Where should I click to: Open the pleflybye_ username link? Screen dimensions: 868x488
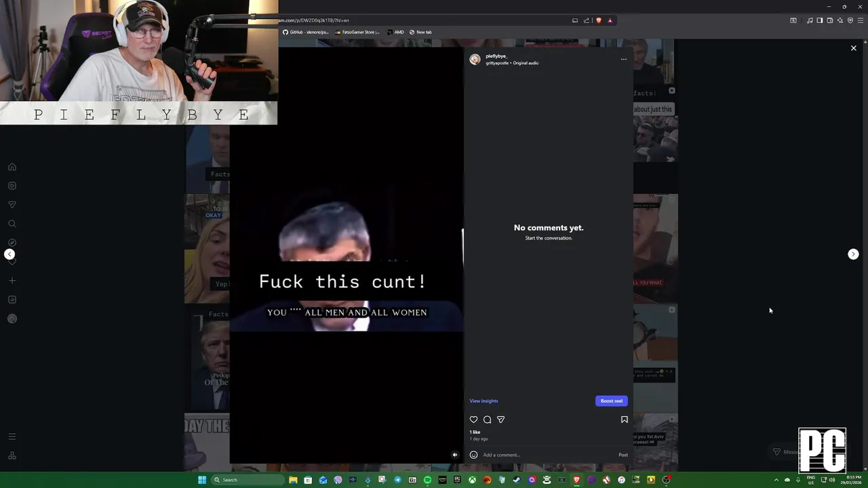tap(496, 56)
